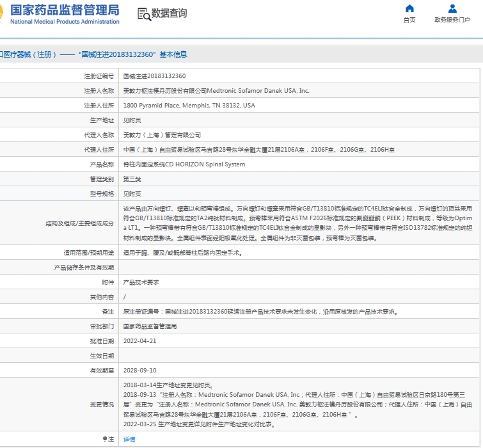Image resolution: width=483 pixels, height=448 pixels.
Task: Click the 管理类别 label
Action: coord(102,179)
